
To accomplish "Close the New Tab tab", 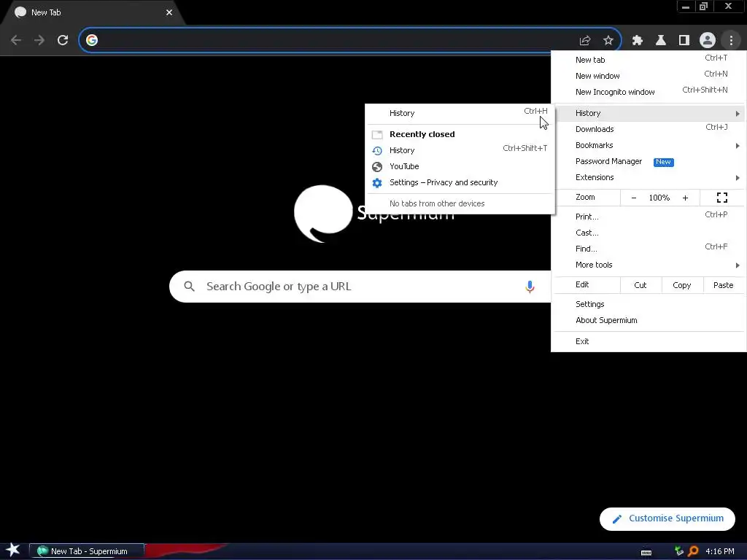I will pos(169,12).
